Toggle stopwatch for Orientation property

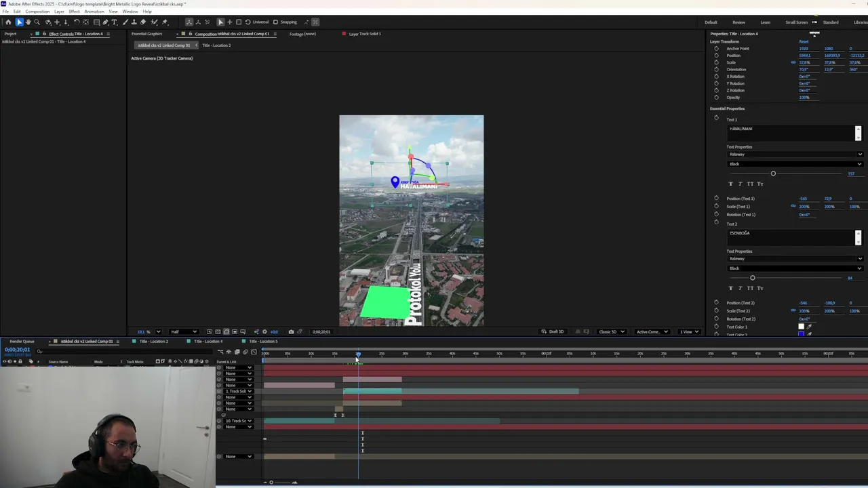pyautogui.click(x=716, y=69)
